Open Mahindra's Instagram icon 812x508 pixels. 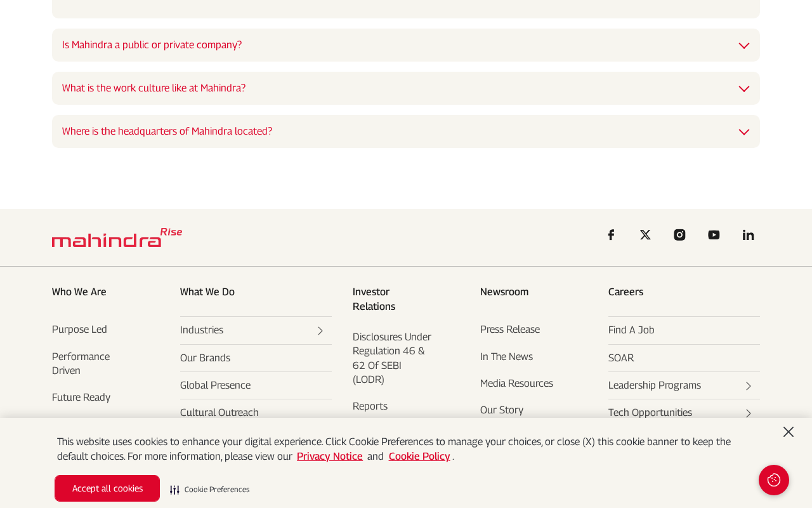coord(679,235)
